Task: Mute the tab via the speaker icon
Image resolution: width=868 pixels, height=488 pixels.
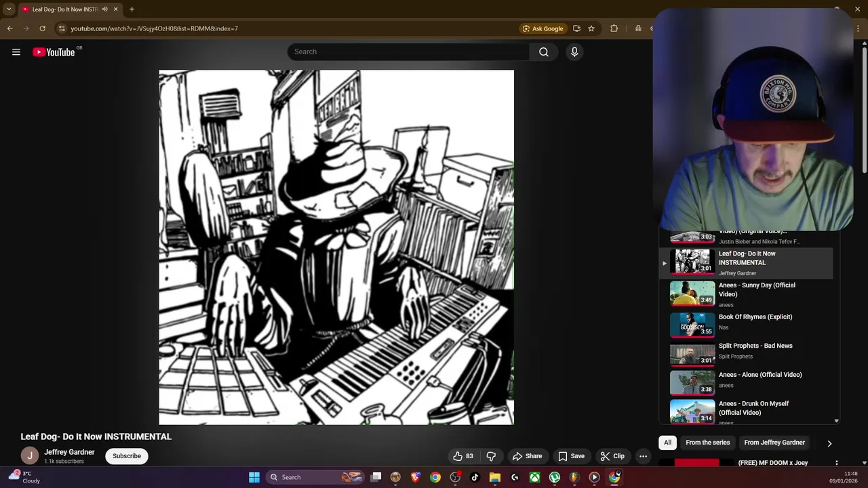Action: click(x=104, y=9)
